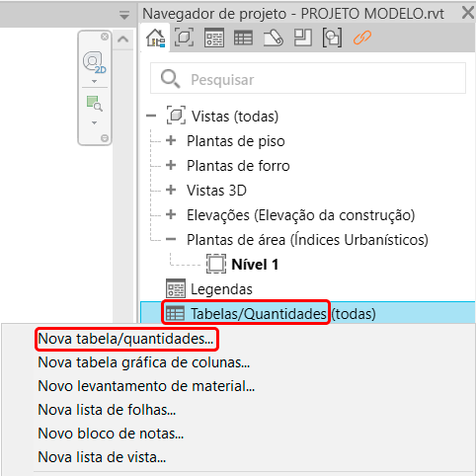
Task: Click the Nível 1 view icon
Action: [x=216, y=264]
